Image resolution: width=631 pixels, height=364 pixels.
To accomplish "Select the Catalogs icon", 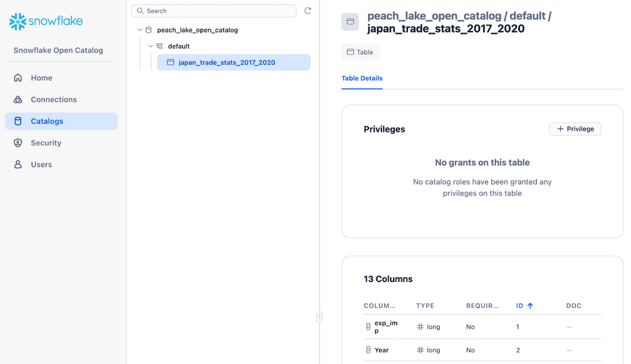I will pos(20,121).
